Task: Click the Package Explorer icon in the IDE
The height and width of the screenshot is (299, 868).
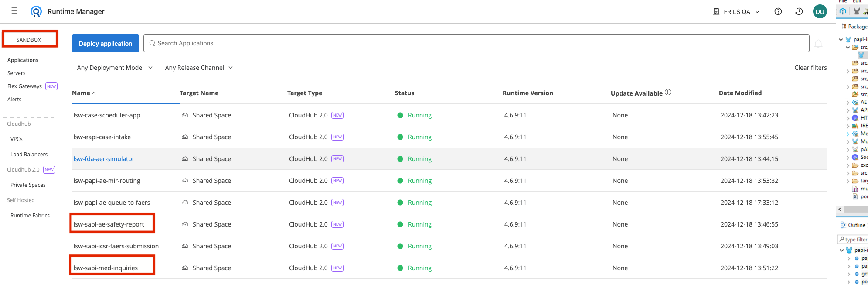Action: click(x=844, y=26)
